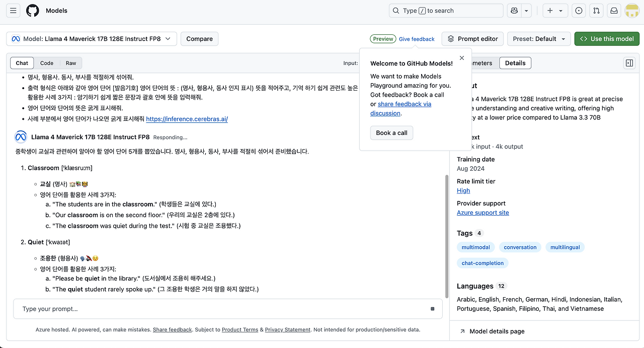Click the High rate limit tier link

click(463, 191)
